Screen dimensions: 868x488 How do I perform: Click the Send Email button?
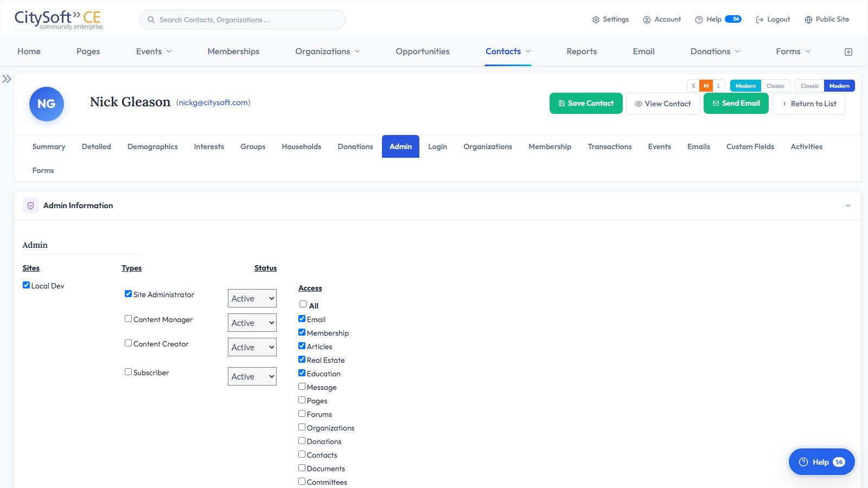[x=736, y=103]
